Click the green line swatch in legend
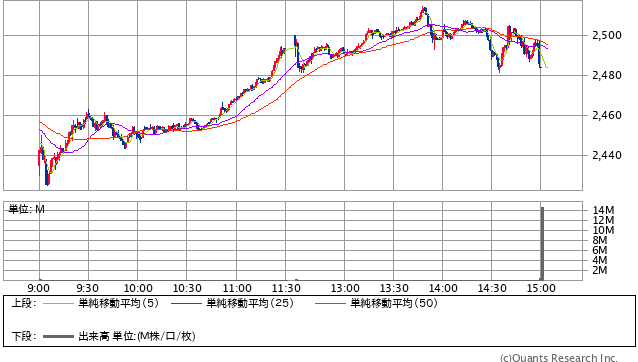 [x=58, y=303]
